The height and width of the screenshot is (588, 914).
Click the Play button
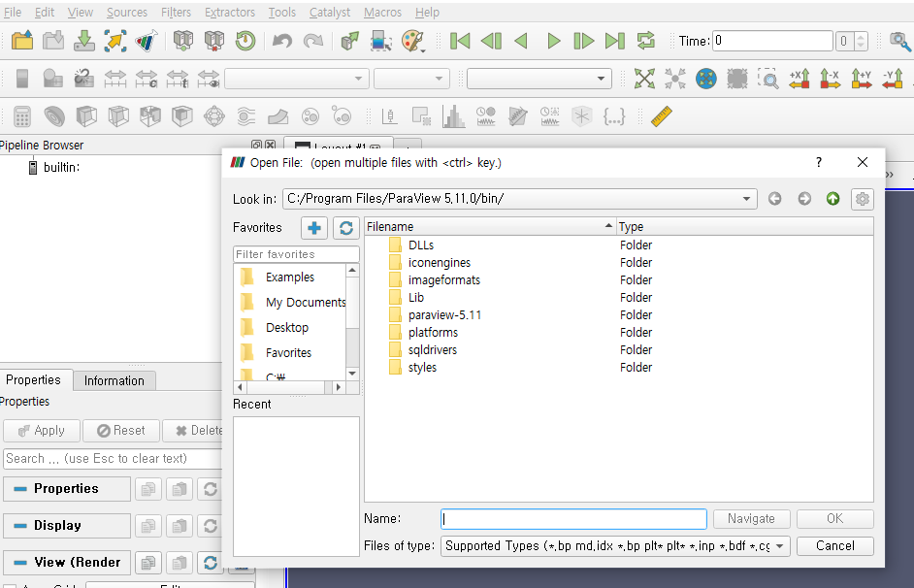coord(553,41)
